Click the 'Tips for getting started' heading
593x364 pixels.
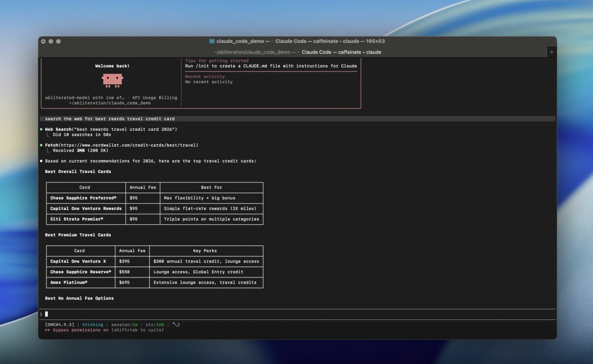pyautogui.click(x=217, y=61)
